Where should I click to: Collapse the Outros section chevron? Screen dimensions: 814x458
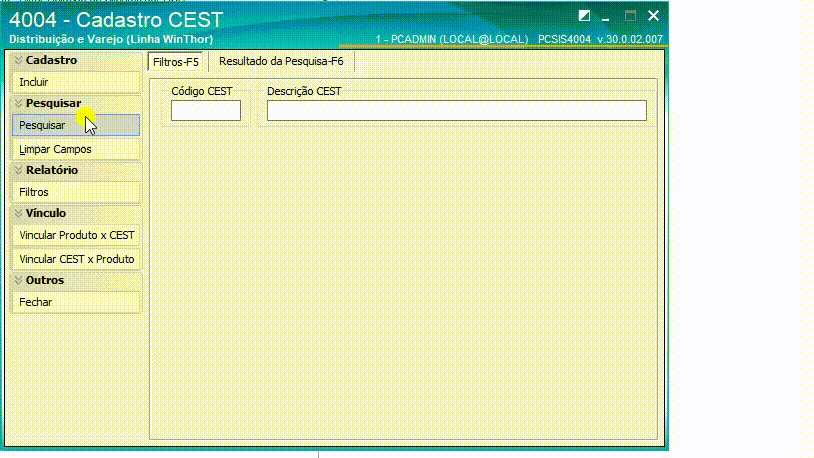pyautogui.click(x=18, y=280)
